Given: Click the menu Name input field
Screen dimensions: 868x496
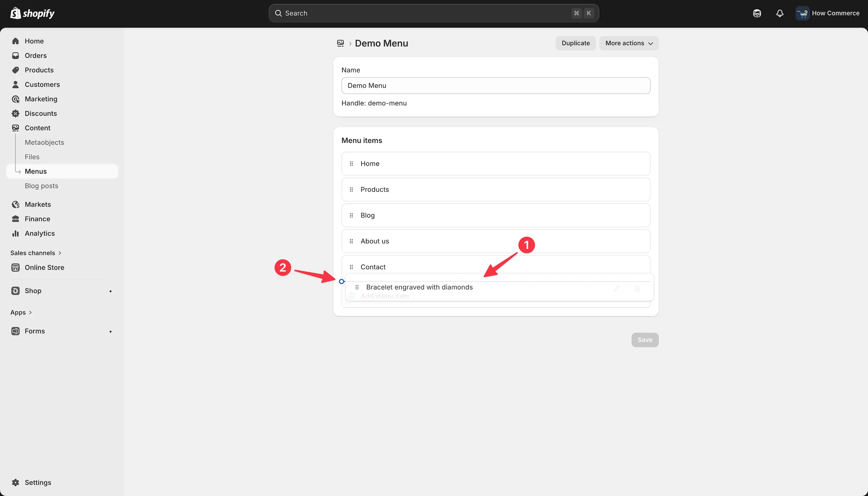Looking at the screenshot, I should point(495,86).
